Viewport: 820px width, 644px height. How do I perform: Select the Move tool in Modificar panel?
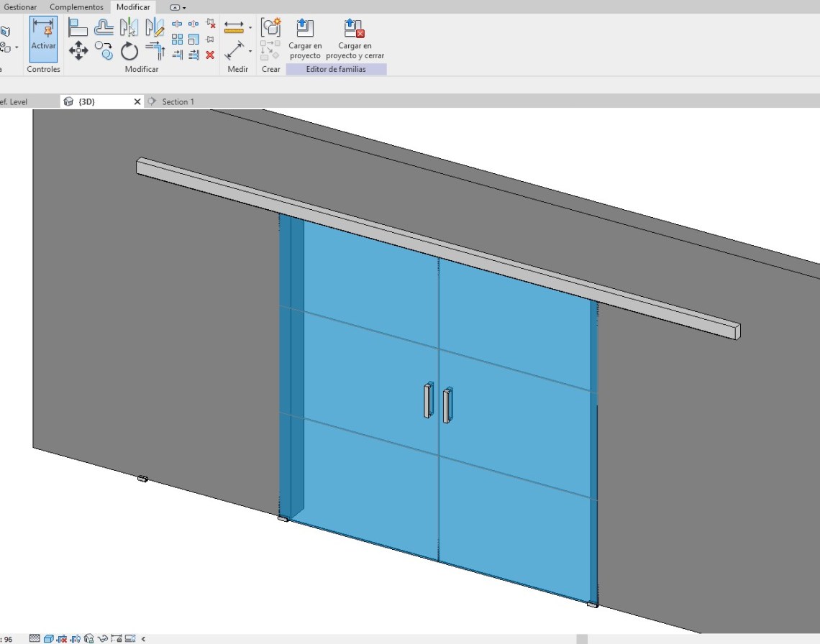click(x=78, y=50)
